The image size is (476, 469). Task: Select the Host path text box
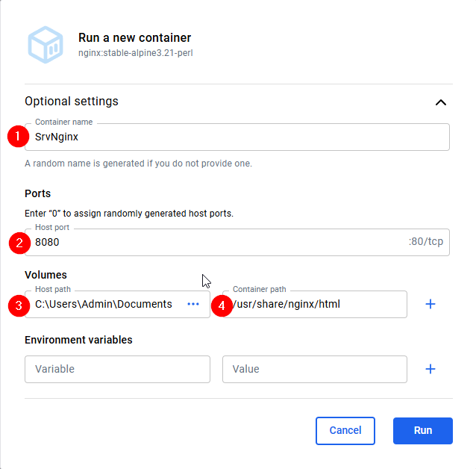point(104,304)
